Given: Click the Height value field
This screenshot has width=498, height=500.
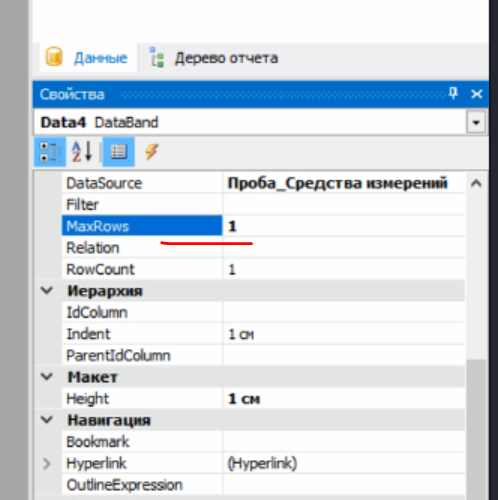Looking at the screenshot, I should pos(344,398).
